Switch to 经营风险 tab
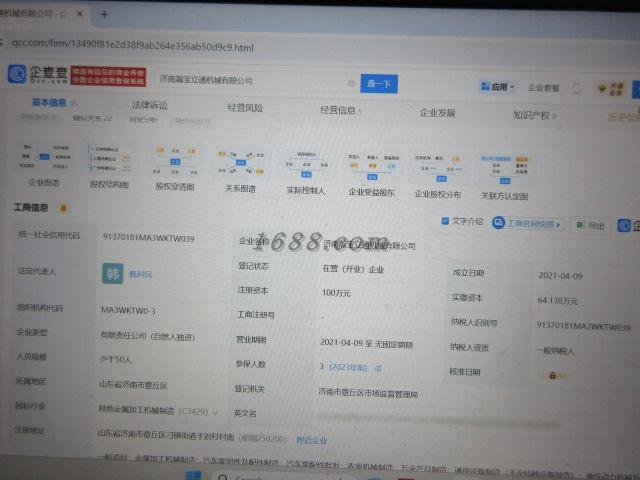The height and width of the screenshot is (480, 640). (245, 108)
